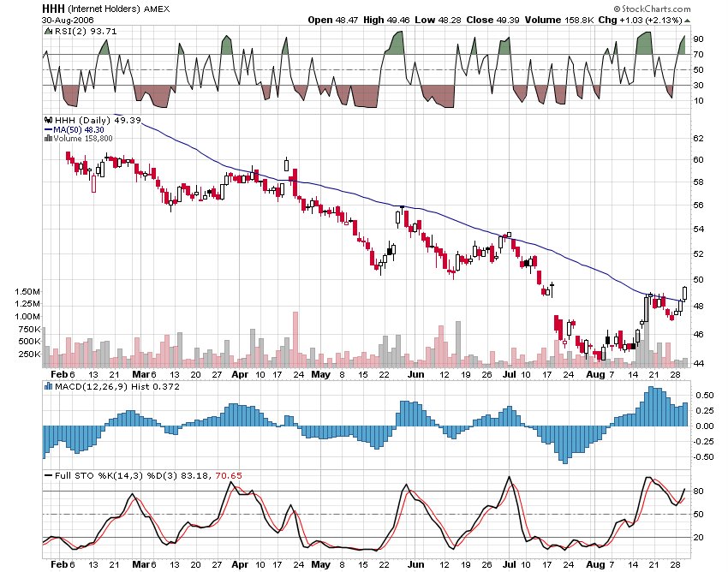Click the Low 48.28 value
The height and width of the screenshot is (572, 728).
tap(438, 20)
